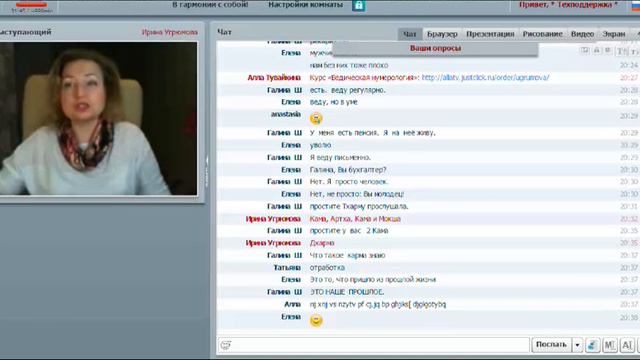
Task: Click the presenter's webcam video feed
Action: (98, 118)
